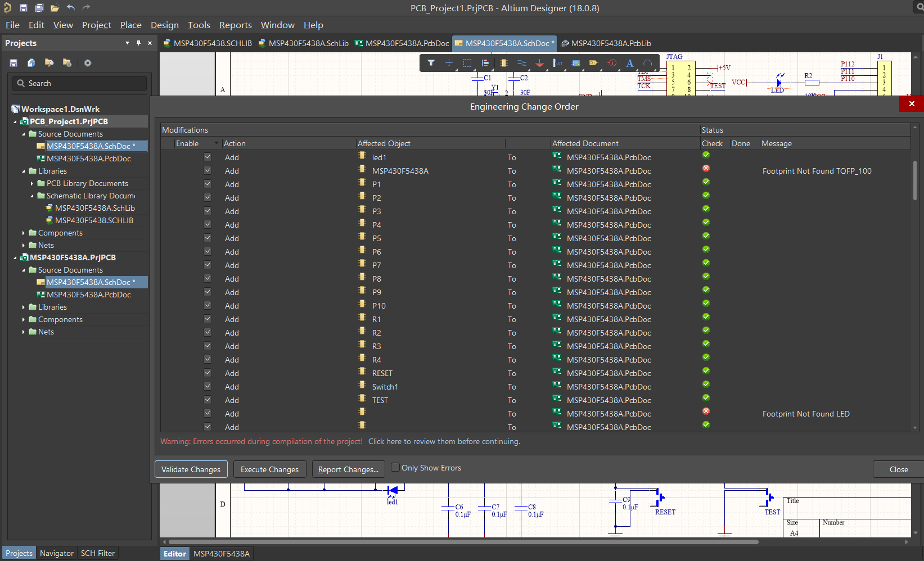
Task: Switch to the MSP430F5438A.PcbLib document tab
Action: point(606,43)
